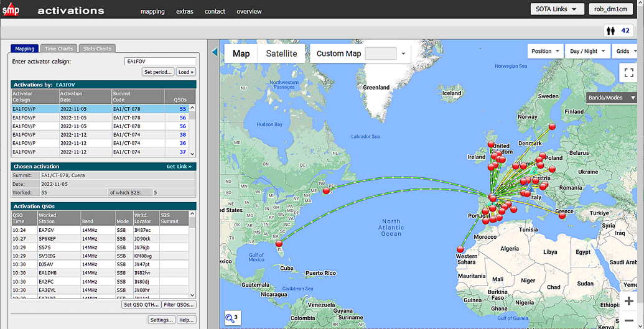The image size is (644, 329).
Task: Open the extras menu
Action: coord(184,11)
